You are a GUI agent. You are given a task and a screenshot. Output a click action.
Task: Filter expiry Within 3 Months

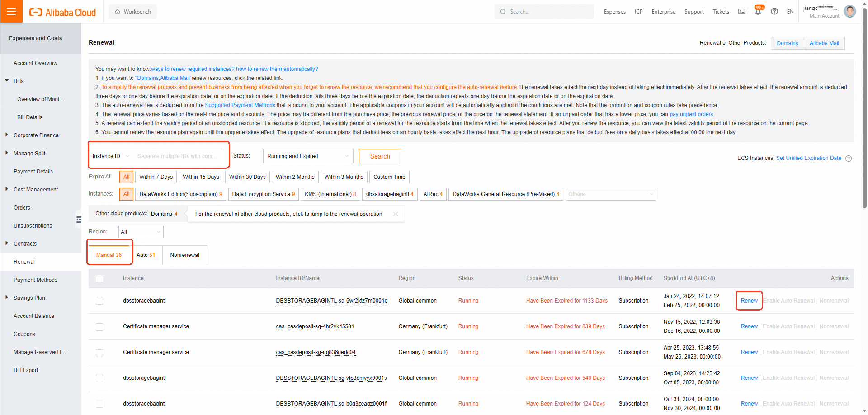coord(344,177)
